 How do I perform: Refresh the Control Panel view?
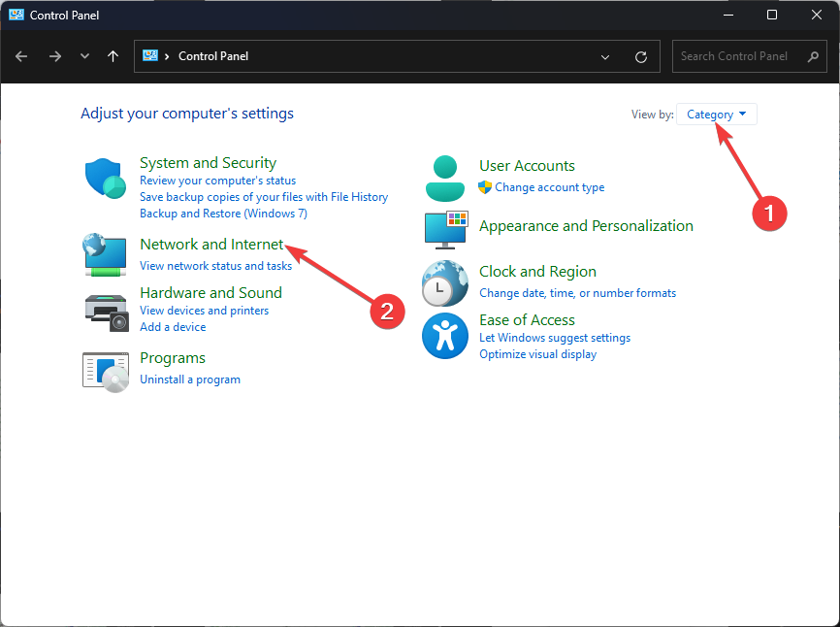point(640,56)
